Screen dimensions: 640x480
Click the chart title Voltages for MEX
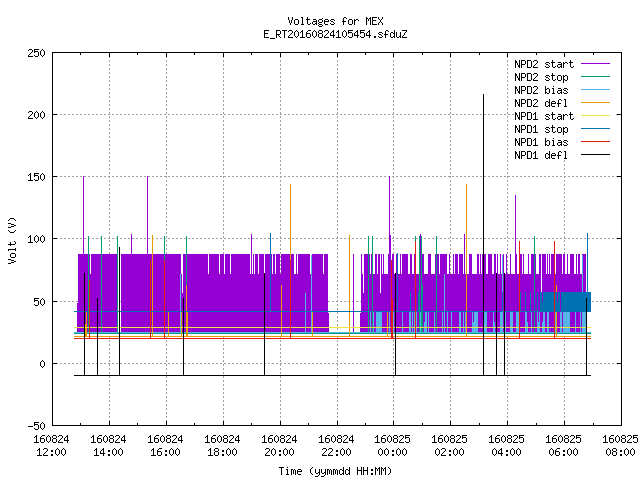(x=335, y=21)
